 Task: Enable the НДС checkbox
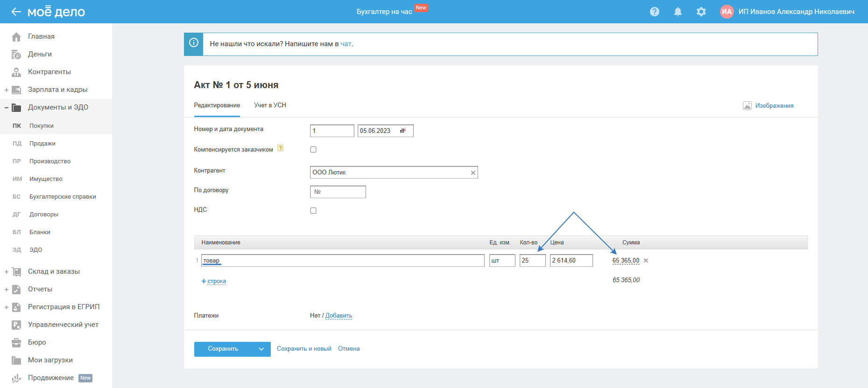pos(313,211)
